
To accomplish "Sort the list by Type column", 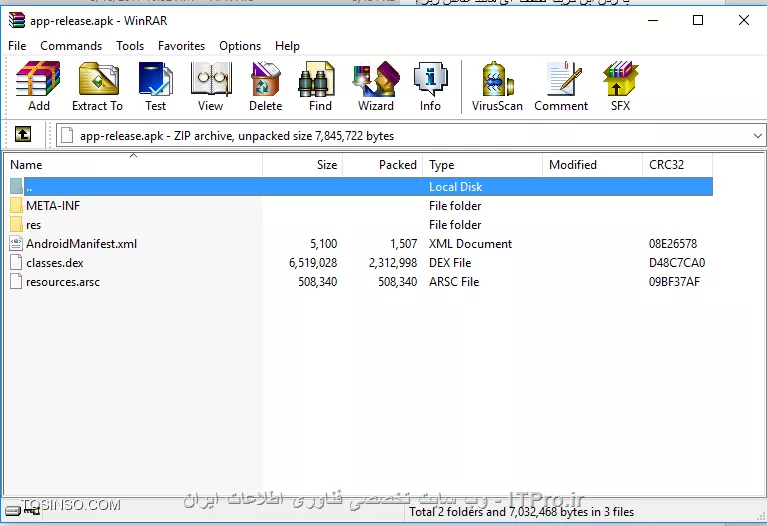I will (x=483, y=165).
